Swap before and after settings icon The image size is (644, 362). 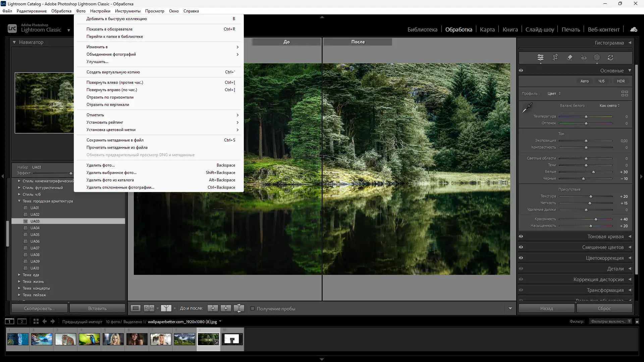tap(239, 308)
